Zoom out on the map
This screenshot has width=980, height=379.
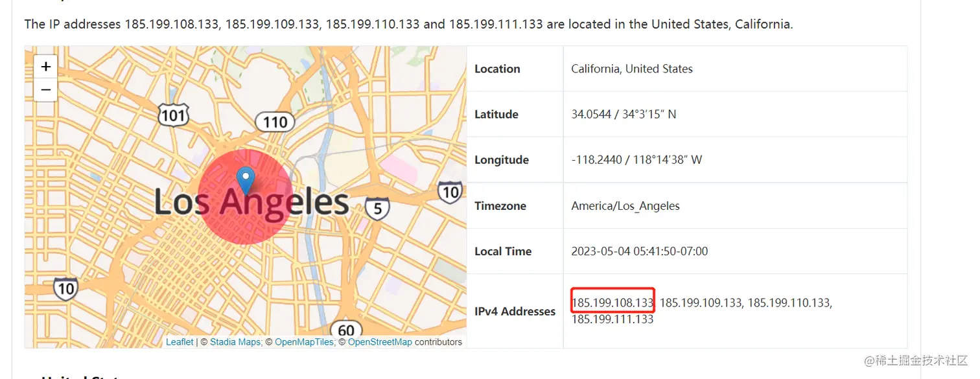tap(45, 89)
